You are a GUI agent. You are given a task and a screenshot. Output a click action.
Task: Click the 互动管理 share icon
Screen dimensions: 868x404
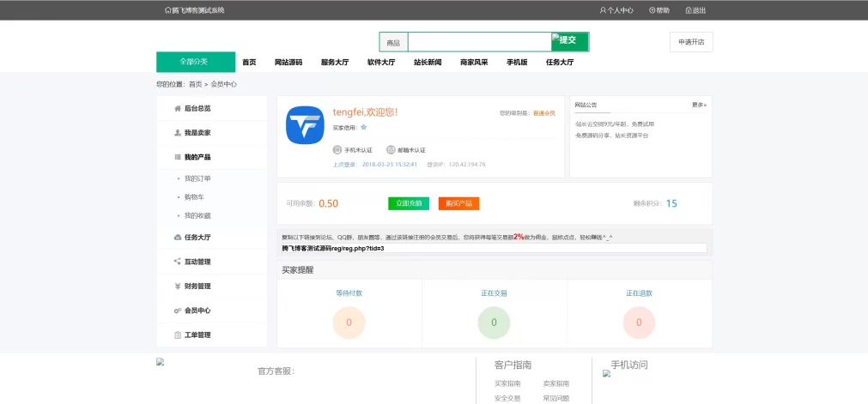point(178,262)
